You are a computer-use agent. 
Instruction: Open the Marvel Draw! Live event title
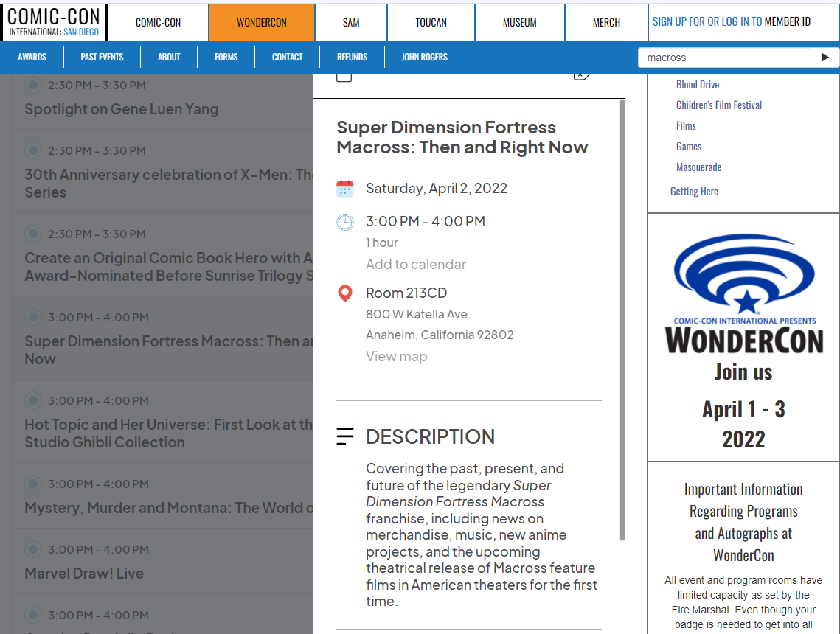(x=84, y=574)
